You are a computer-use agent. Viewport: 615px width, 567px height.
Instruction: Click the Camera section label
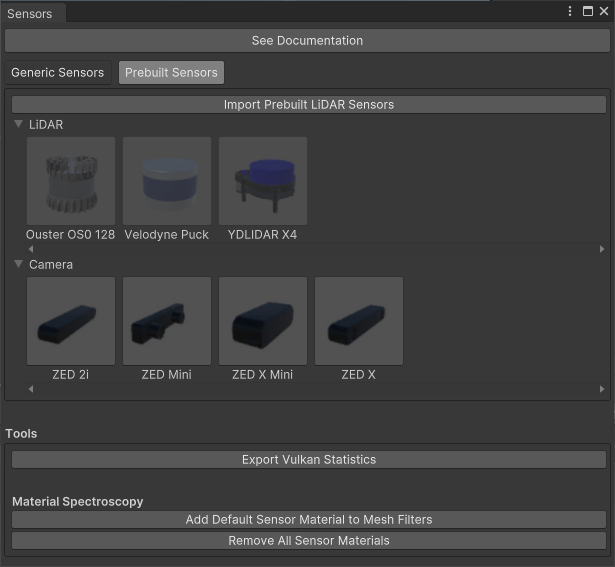coord(51,265)
